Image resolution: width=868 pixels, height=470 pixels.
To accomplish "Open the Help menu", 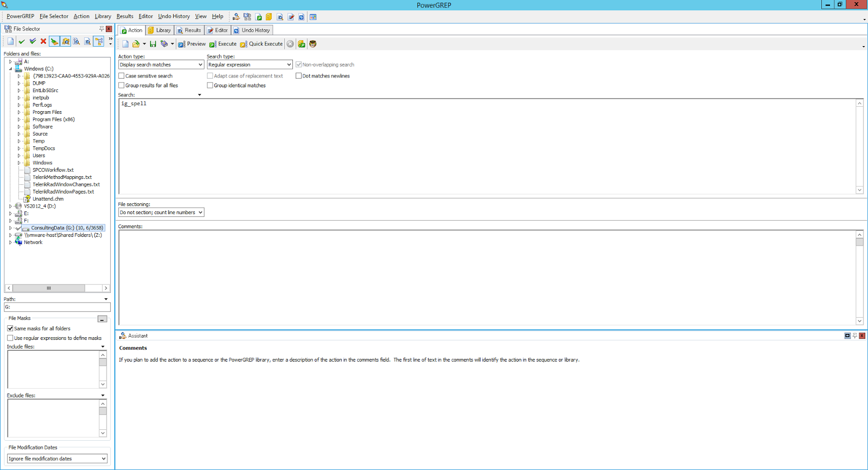I will point(218,16).
